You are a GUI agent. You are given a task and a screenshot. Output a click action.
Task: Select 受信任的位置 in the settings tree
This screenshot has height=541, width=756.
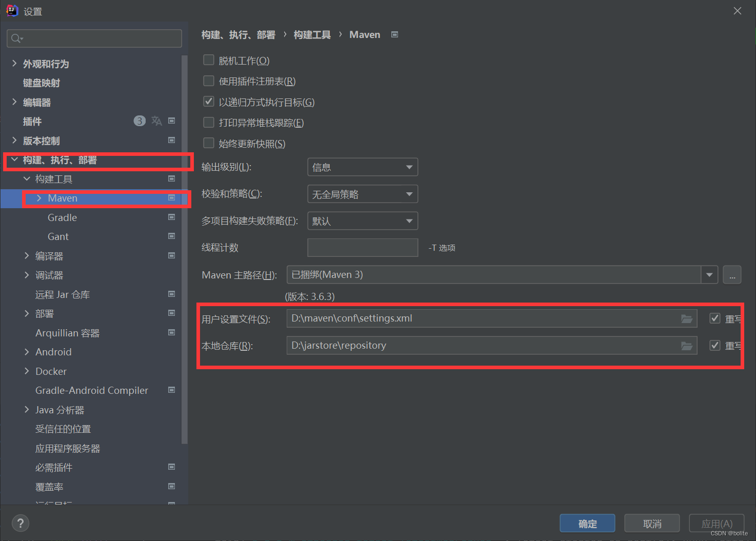pos(63,429)
